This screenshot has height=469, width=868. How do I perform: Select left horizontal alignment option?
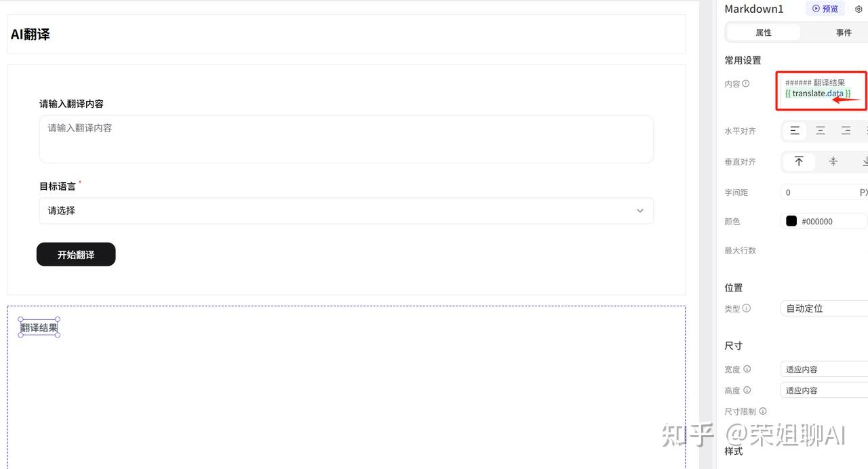pyautogui.click(x=795, y=131)
